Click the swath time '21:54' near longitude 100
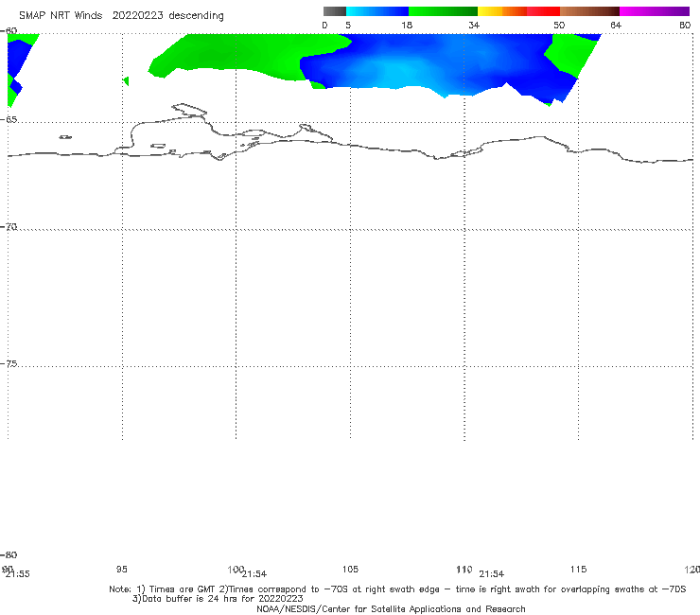 [x=254, y=574]
